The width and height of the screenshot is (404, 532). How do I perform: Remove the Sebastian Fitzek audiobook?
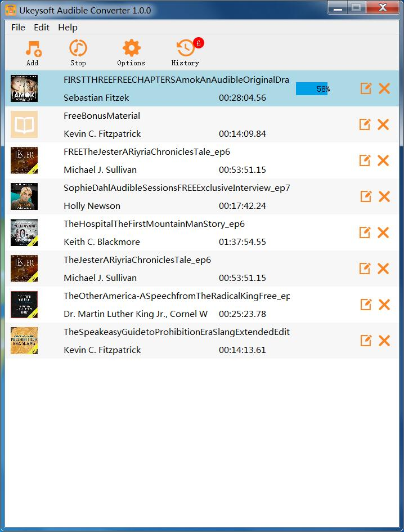click(384, 88)
